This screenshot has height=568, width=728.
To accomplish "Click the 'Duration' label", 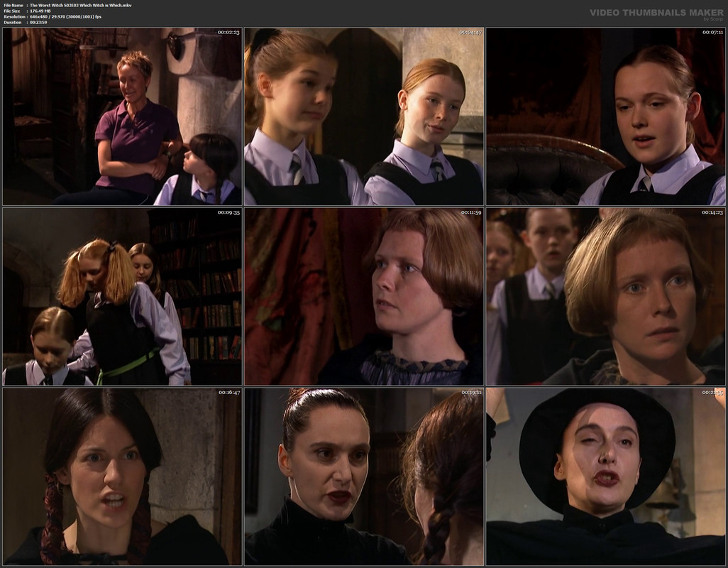I will 13,22.
